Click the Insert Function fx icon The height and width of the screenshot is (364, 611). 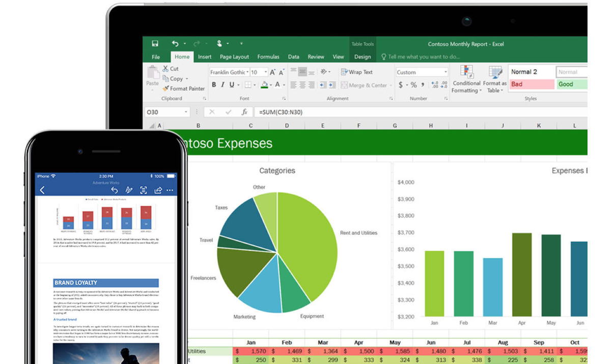[x=244, y=112]
